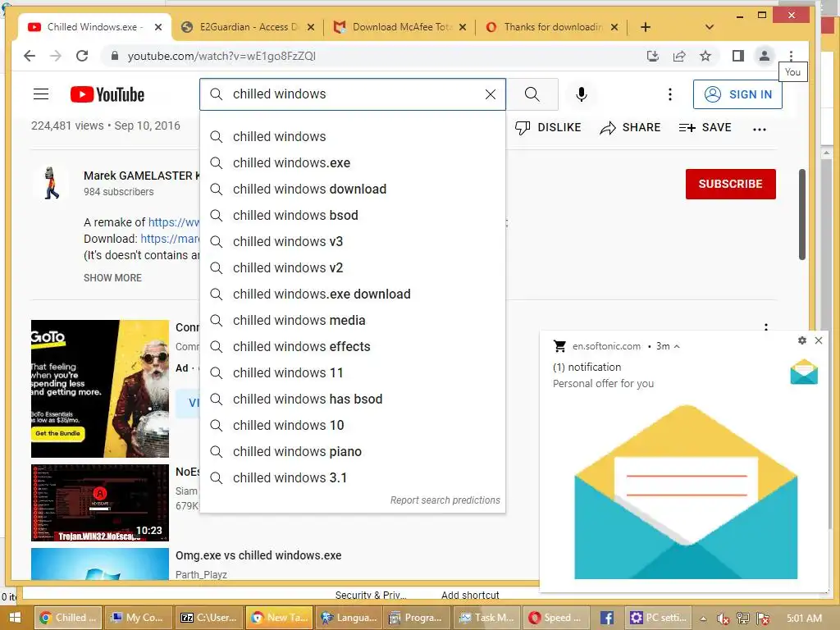Screen dimensions: 840x630
Task: Click the YouTube search magnifier button
Action: pos(532,94)
